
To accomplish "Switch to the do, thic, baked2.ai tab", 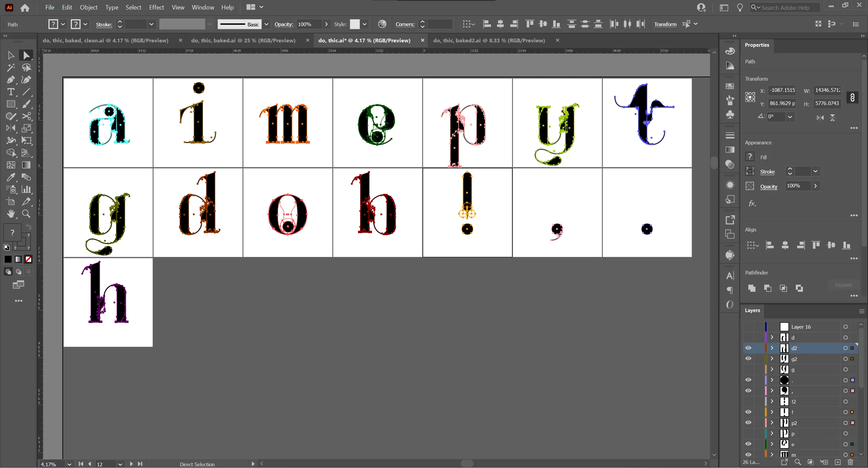I will (489, 40).
